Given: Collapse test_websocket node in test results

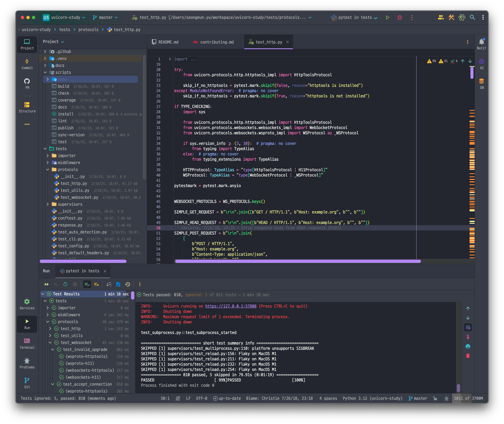Looking at the screenshot, I should pyautogui.click(x=50, y=343).
